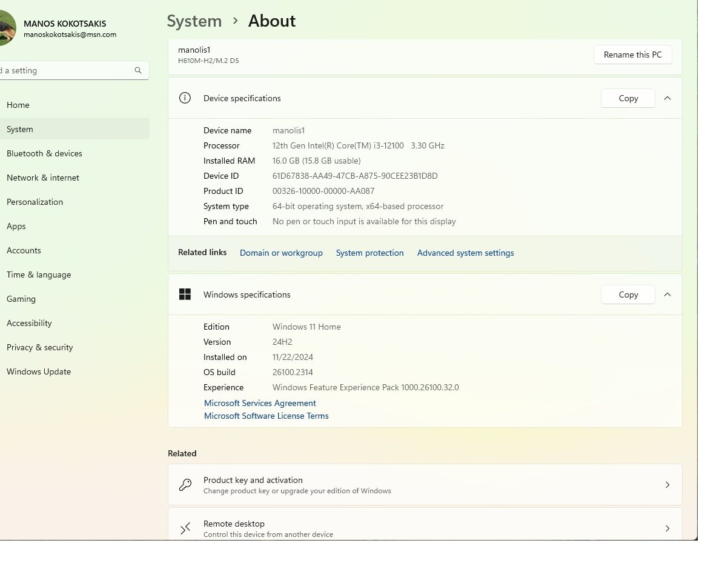Click the user profile avatar picture
The image size is (728, 566).
(x=6, y=29)
